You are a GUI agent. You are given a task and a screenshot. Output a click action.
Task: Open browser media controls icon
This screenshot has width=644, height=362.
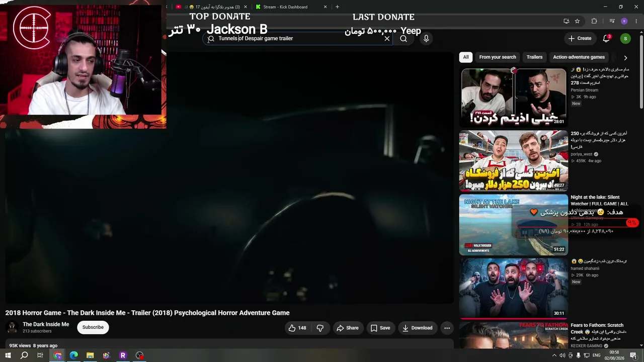[612, 21]
